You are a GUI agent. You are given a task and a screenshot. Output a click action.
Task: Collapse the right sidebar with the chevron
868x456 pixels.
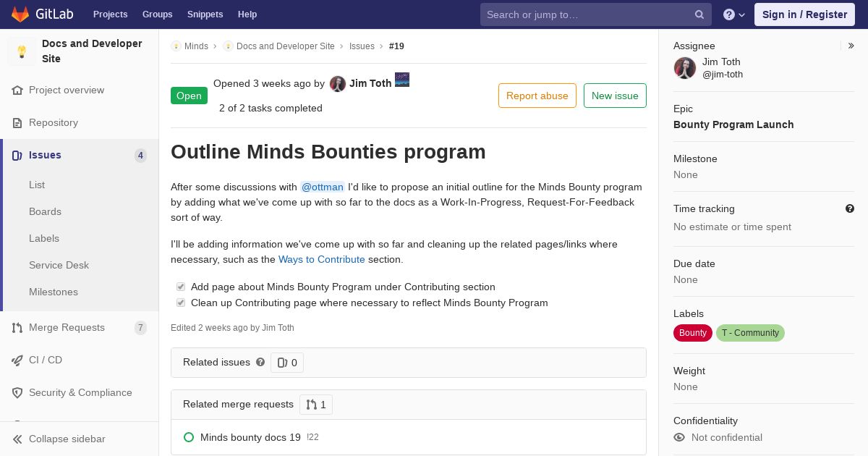tap(851, 46)
